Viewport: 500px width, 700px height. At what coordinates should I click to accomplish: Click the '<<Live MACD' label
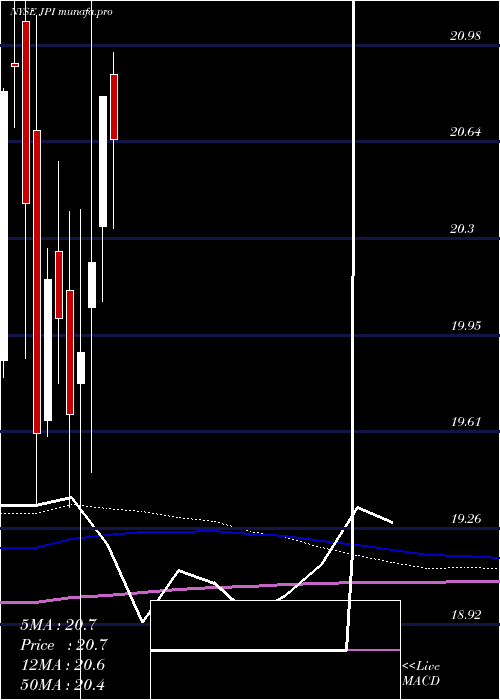pos(421,673)
